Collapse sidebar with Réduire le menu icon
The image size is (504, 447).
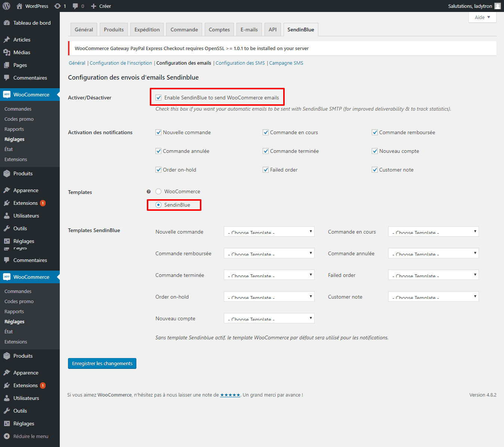pos(7,436)
